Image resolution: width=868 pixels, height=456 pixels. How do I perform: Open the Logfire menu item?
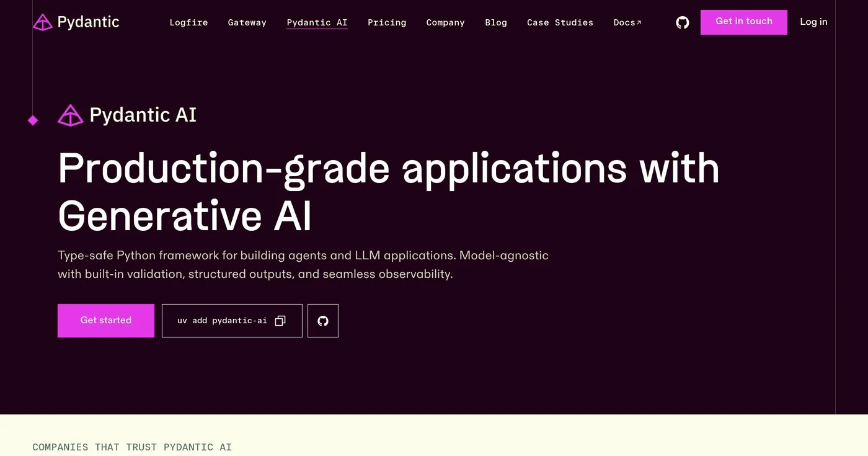pyautogui.click(x=188, y=22)
